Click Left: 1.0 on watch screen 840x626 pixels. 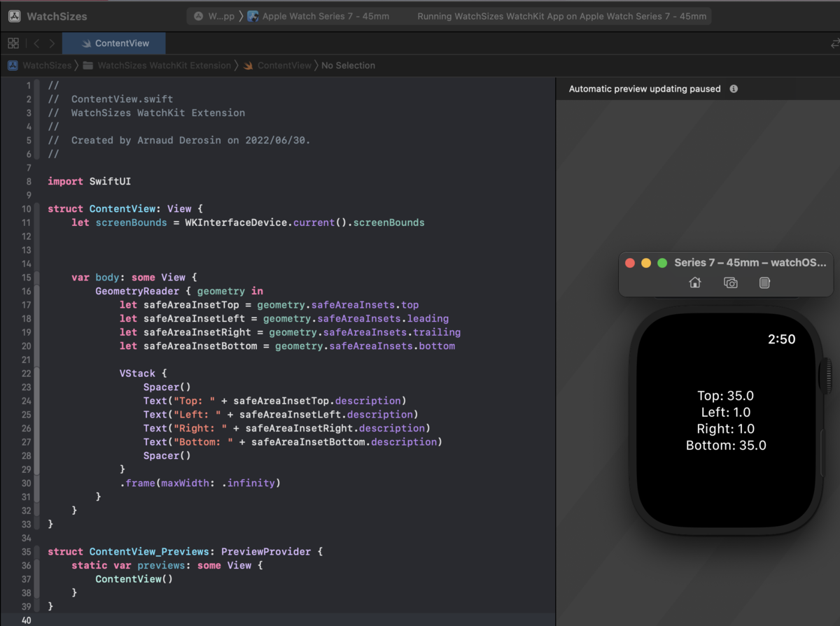(x=726, y=412)
